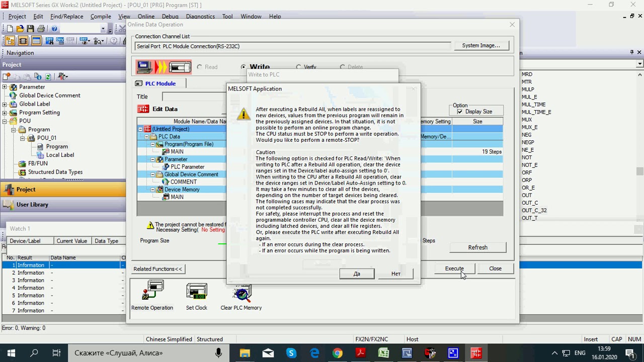Click the Save project disk icon
Screen dimensions: 644x362
click(30, 29)
